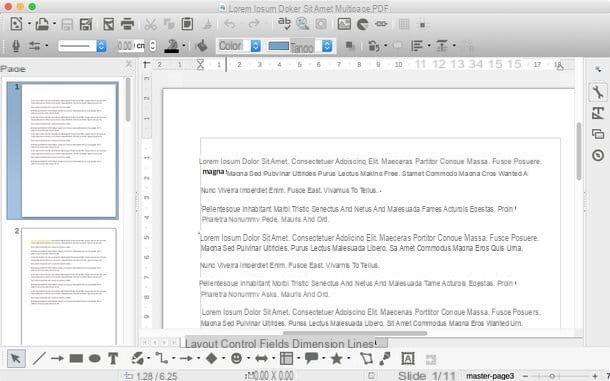Click the Line arrow tool
This screenshot has width=610, height=381.
pyautogui.click(x=58, y=358)
